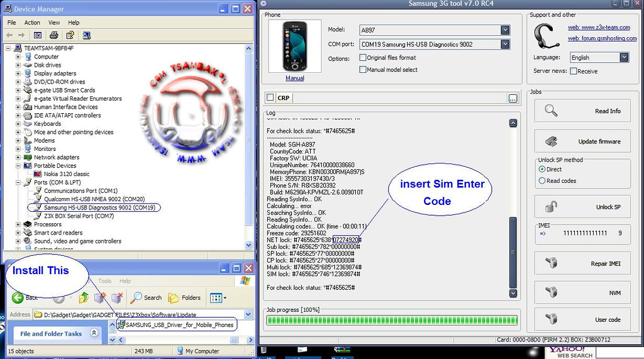Screen dimensions: 644x359
Task: Click the Scan for hardware changes icon
Action: coord(86,35)
